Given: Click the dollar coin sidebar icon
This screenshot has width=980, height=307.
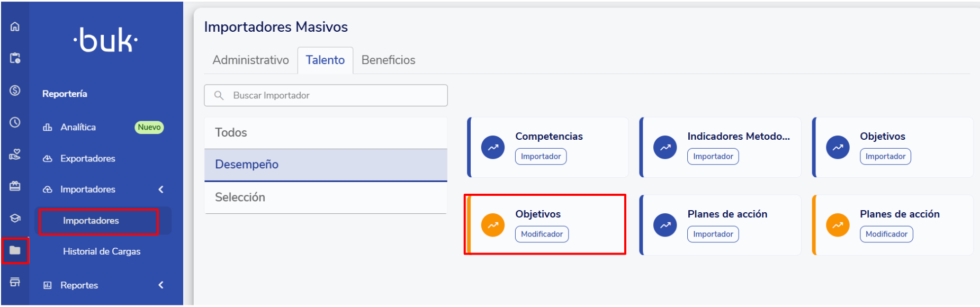Looking at the screenshot, I should pos(15,91).
